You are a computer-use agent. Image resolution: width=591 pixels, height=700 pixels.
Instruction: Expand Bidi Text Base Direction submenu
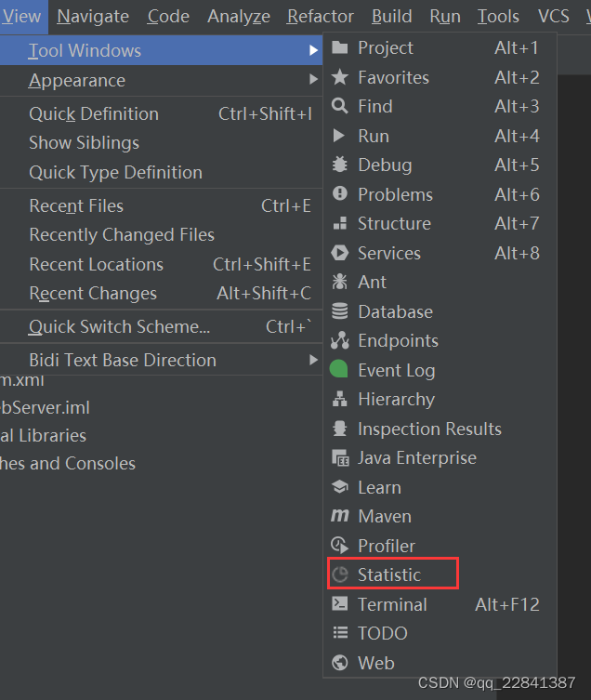coord(314,360)
